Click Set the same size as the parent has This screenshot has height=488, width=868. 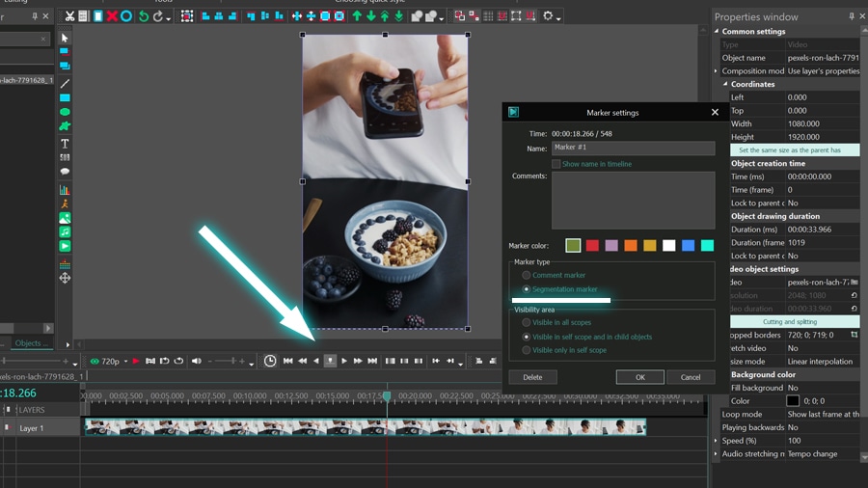[795, 149]
